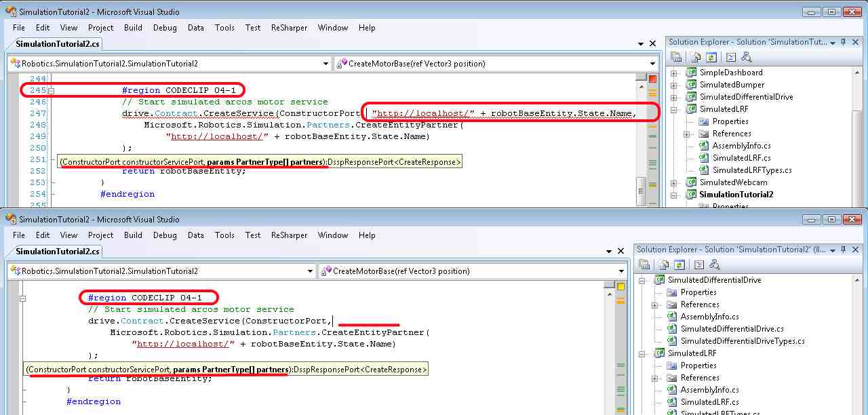The width and height of the screenshot is (868, 415).
Task: Select the SimpleDashboard project icon
Action: point(691,73)
